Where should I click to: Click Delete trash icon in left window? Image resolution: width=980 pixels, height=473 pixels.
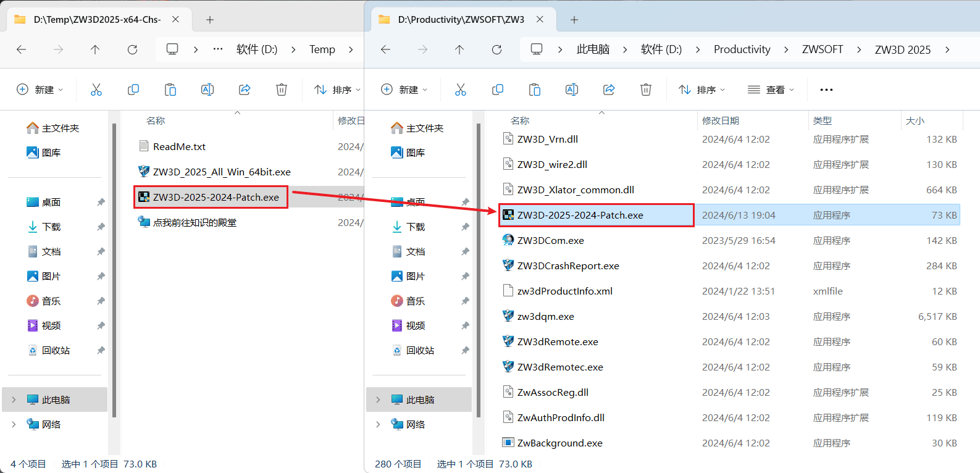[x=282, y=90]
